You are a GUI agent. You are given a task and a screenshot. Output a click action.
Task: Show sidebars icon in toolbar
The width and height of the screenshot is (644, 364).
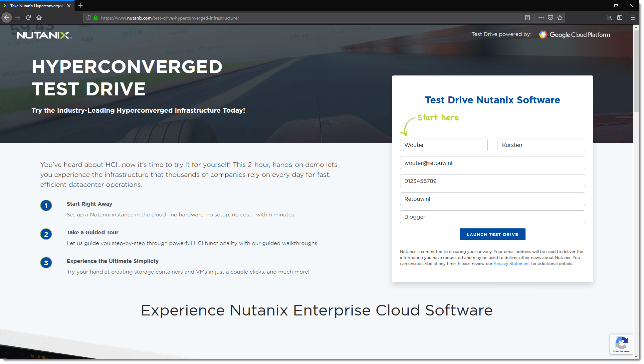(620, 18)
